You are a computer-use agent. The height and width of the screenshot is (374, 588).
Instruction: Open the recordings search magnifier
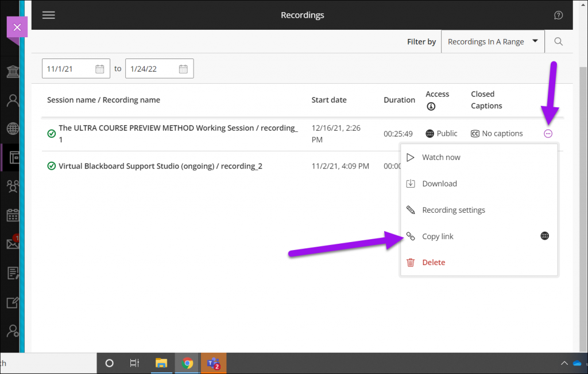coord(558,41)
